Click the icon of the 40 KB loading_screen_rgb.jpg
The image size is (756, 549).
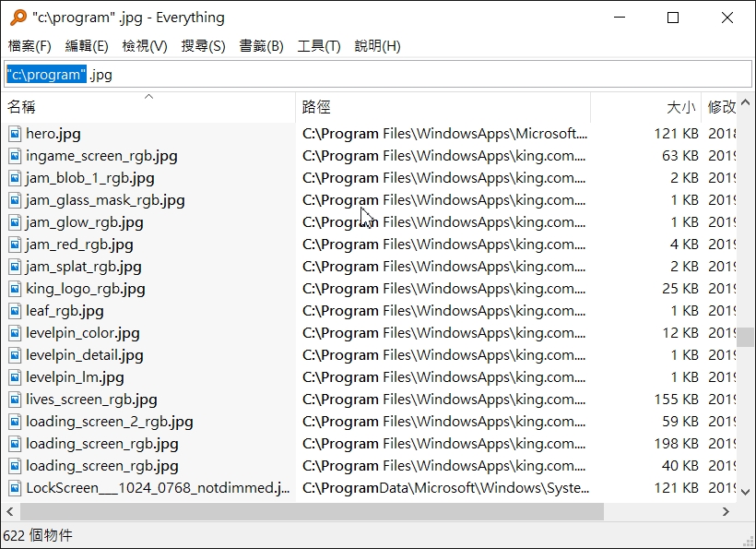pyautogui.click(x=15, y=467)
